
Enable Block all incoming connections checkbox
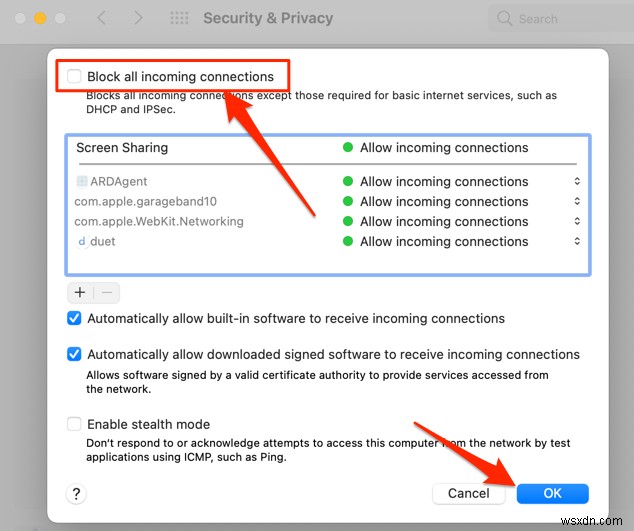(x=74, y=76)
